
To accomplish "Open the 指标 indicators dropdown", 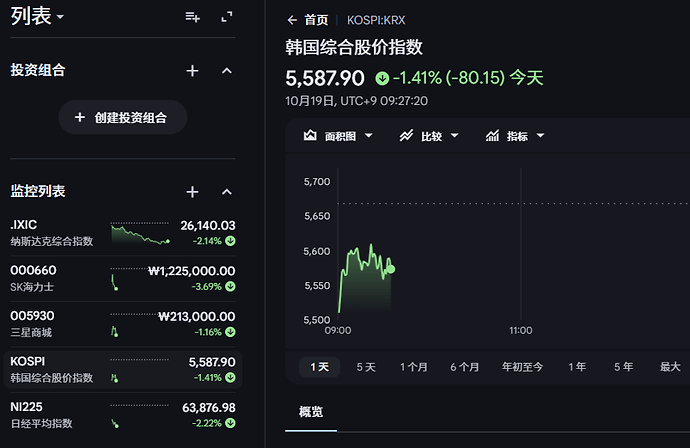I will tap(514, 136).
